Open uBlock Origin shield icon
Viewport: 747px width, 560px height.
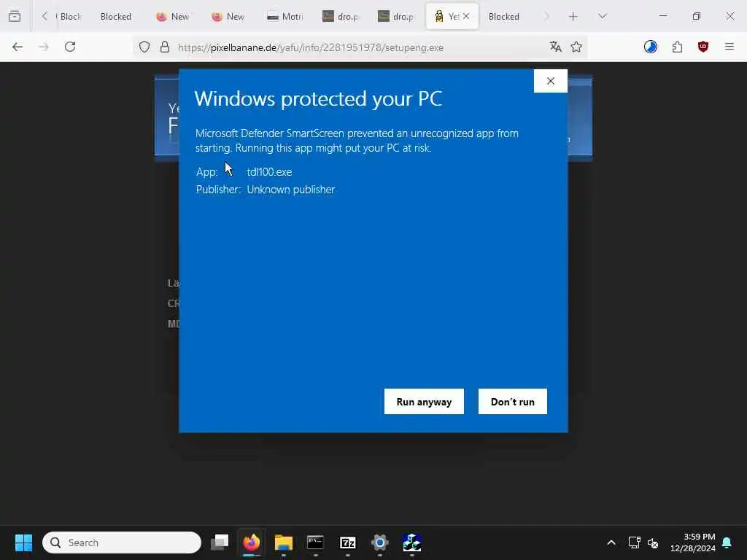coord(703,47)
